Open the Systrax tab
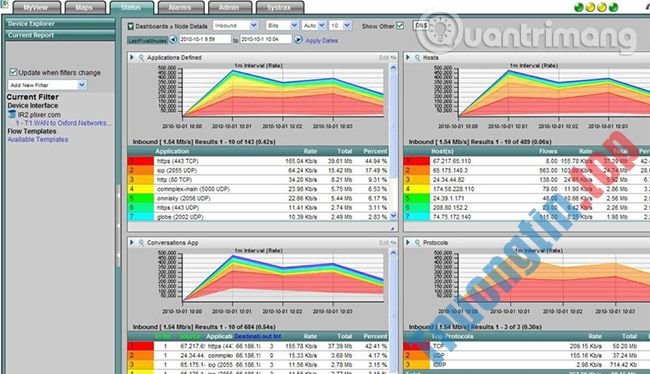 (x=279, y=7)
